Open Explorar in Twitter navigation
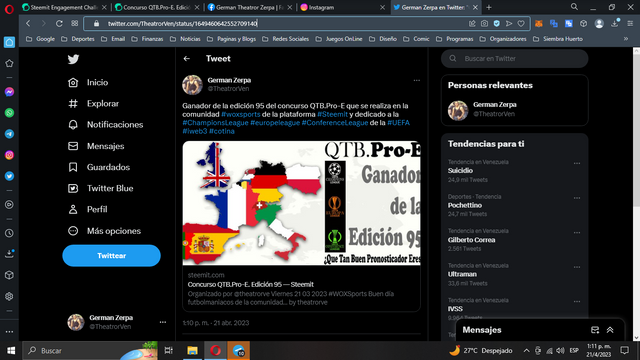The width and height of the screenshot is (640, 360). click(x=93, y=104)
